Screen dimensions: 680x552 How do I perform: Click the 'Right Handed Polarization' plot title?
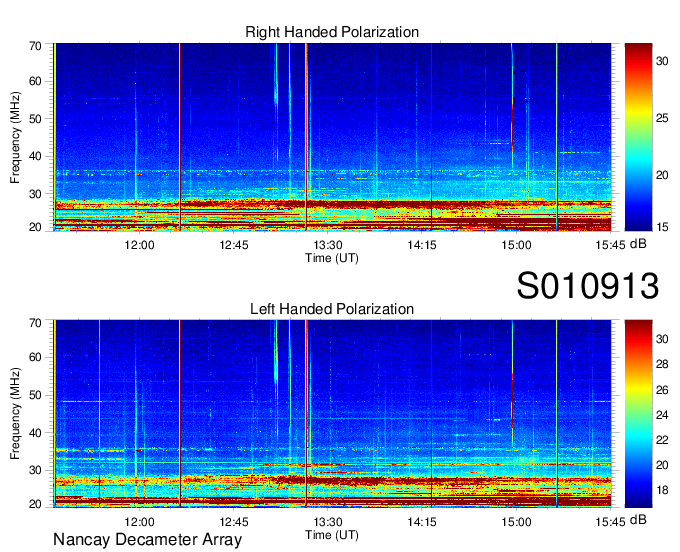(x=332, y=32)
